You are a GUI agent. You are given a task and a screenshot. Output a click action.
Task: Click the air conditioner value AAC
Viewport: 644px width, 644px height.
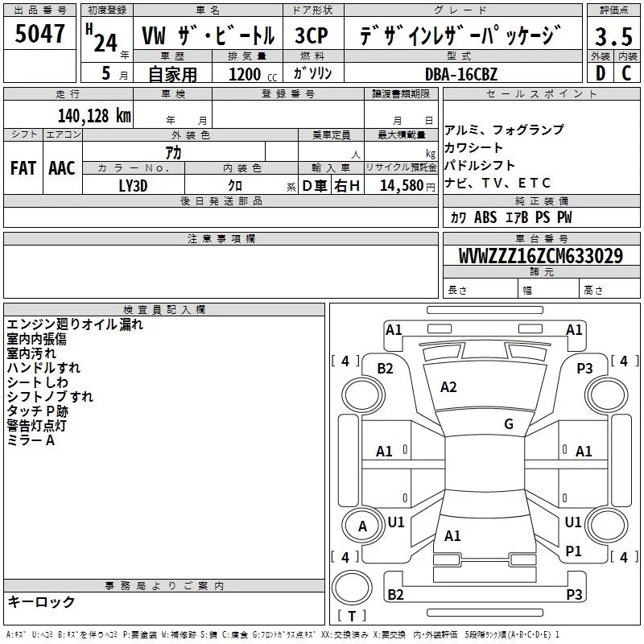[62, 168]
